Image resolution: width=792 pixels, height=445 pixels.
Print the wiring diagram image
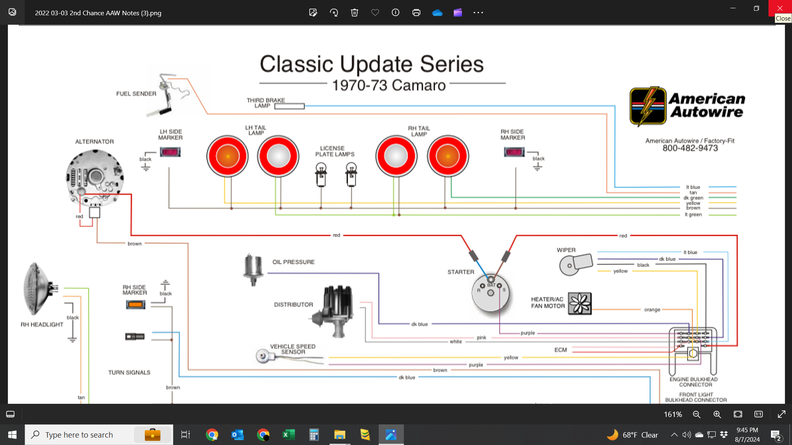pyautogui.click(x=416, y=13)
